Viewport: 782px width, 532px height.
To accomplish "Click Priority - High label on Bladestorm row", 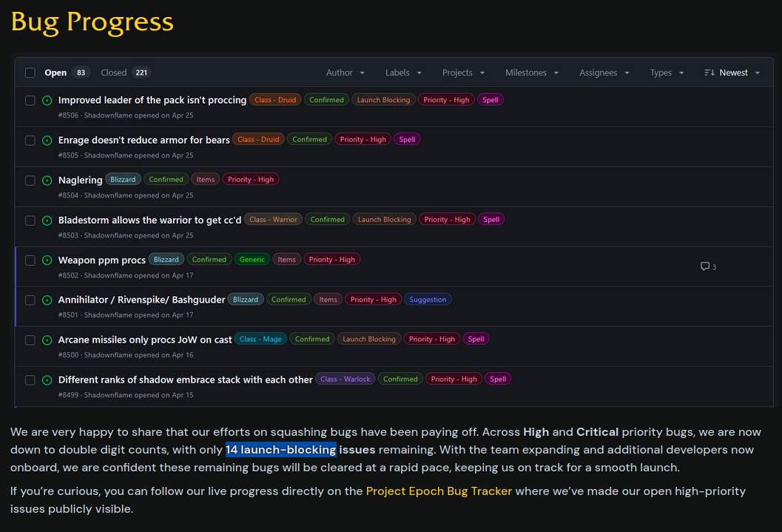I will (448, 219).
